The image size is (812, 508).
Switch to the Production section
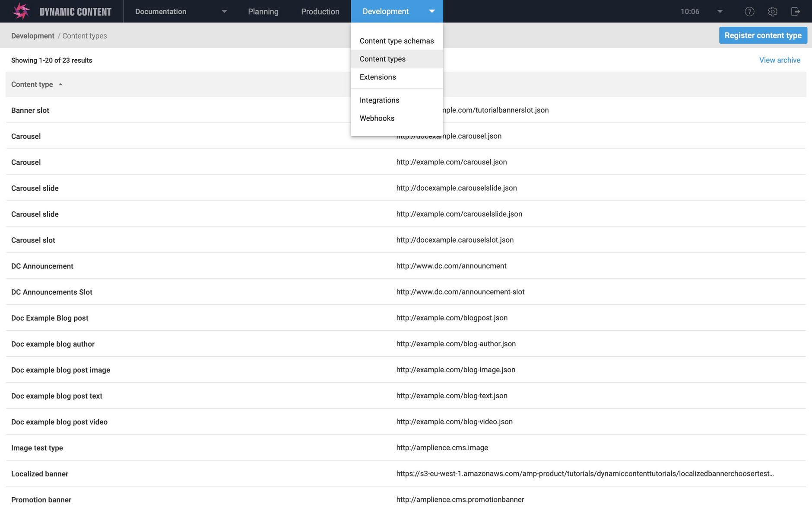(320, 11)
